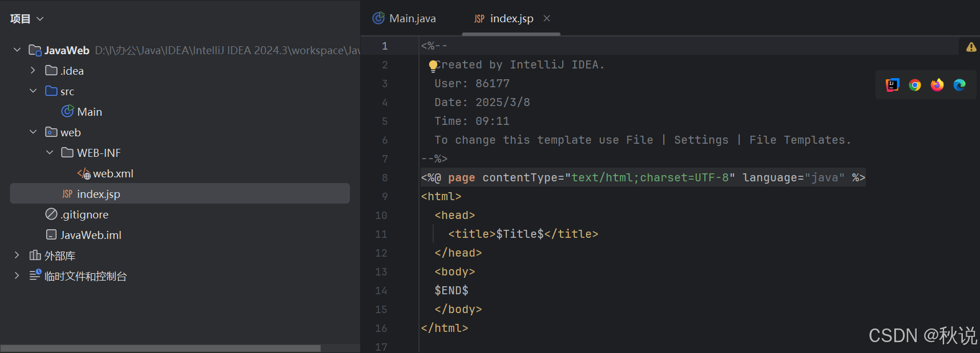The width and height of the screenshot is (980, 353).
Task: Open page in Firefox browser icon
Action: click(937, 85)
